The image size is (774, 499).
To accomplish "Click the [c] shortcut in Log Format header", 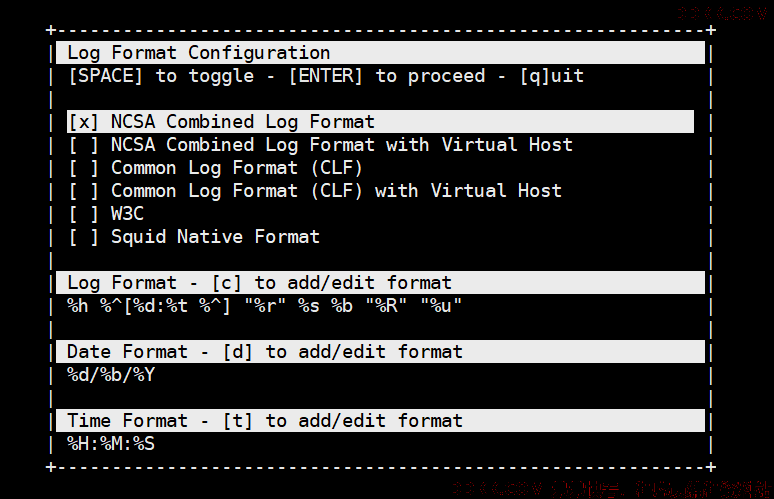I will (227, 283).
